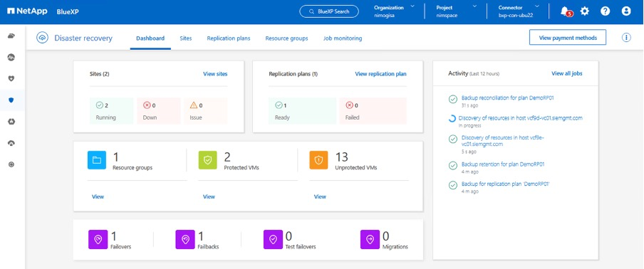Click the BlueXP Search field

[329, 11]
